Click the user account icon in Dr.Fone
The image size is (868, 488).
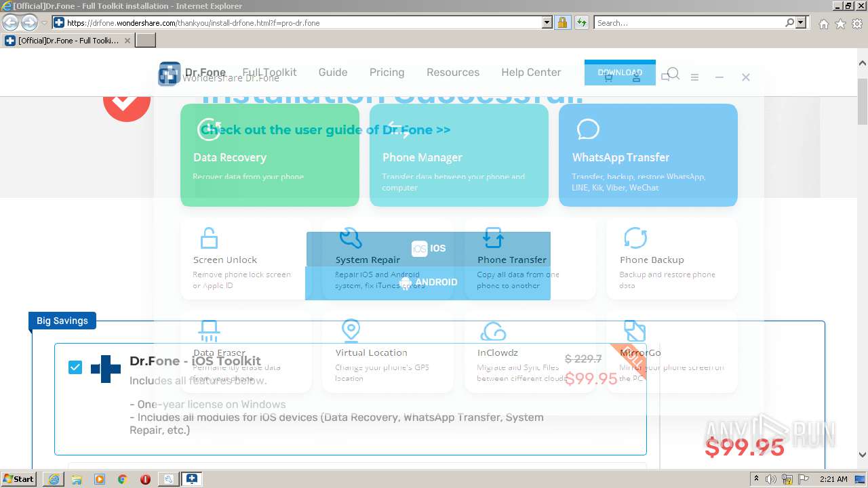636,77
